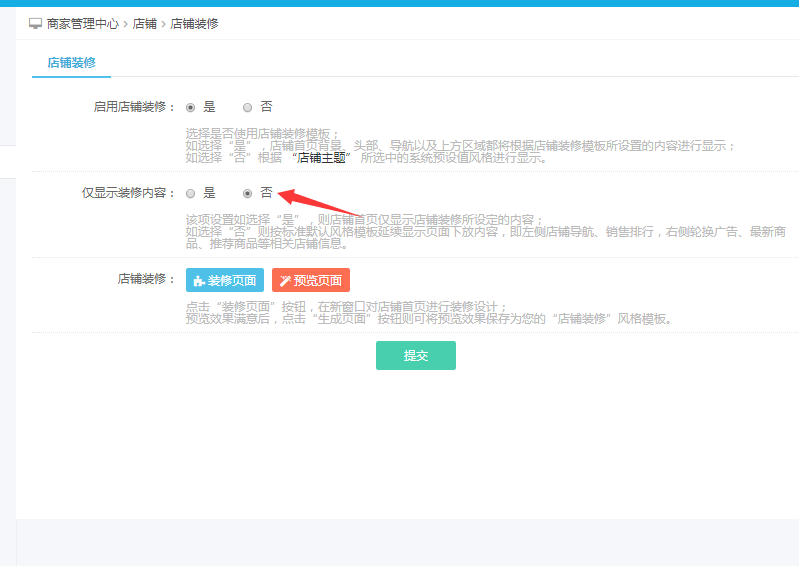
Task: Select 是 radio for 启用店铺装修
Action: tap(191, 107)
